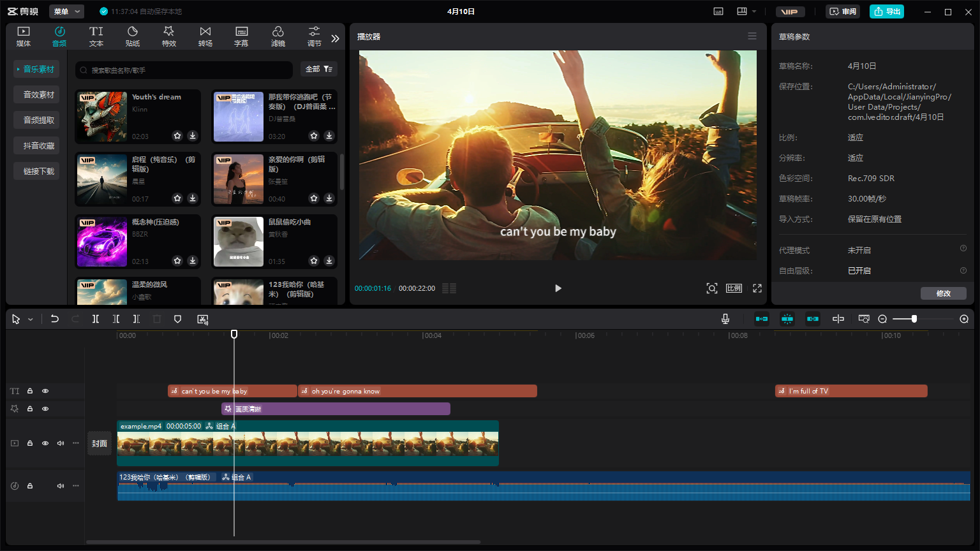Viewport: 980px width, 551px height.
Task: Click the microphone voiceover record icon
Action: click(725, 319)
